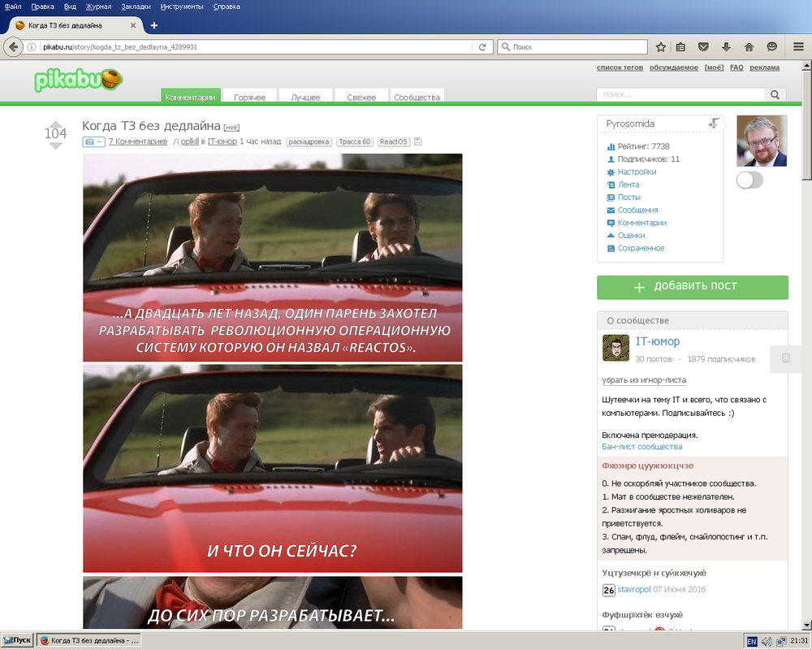
Task: Click убрать из игнор-листа link
Action: pyautogui.click(x=644, y=380)
